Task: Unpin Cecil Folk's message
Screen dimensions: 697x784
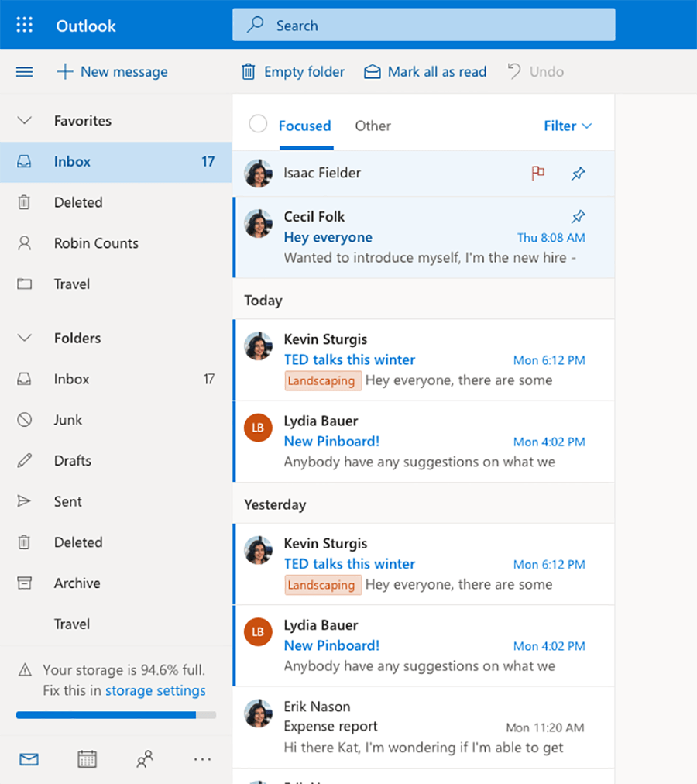Action: pos(578,216)
